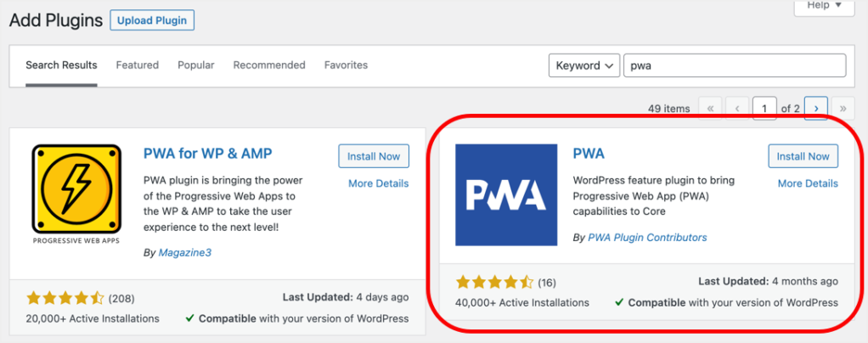The height and width of the screenshot is (343, 868).
Task: Click the first page arrow button
Action: point(710,108)
